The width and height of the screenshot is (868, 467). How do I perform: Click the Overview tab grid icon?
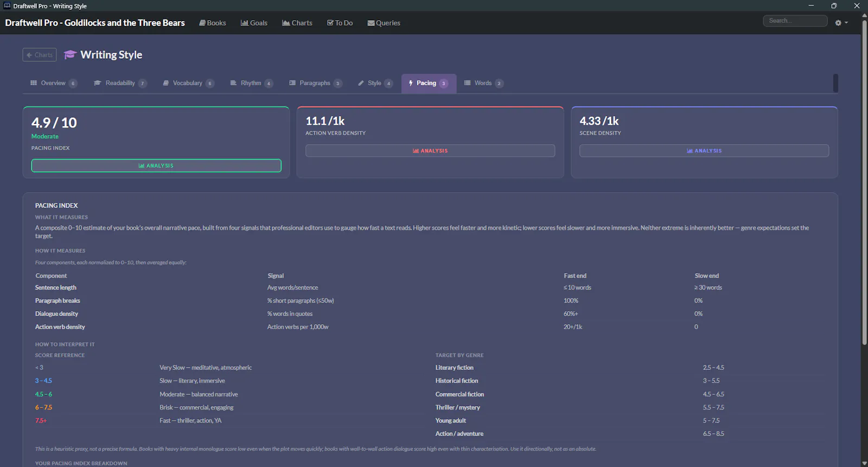pos(34,83)
